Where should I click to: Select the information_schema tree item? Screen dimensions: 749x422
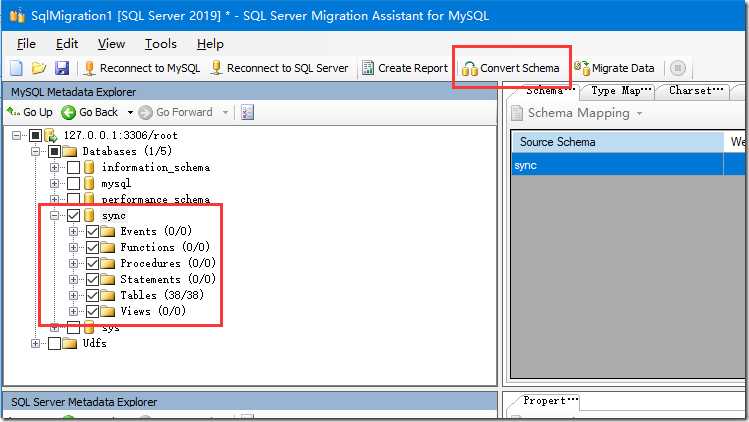pos(156,167)
